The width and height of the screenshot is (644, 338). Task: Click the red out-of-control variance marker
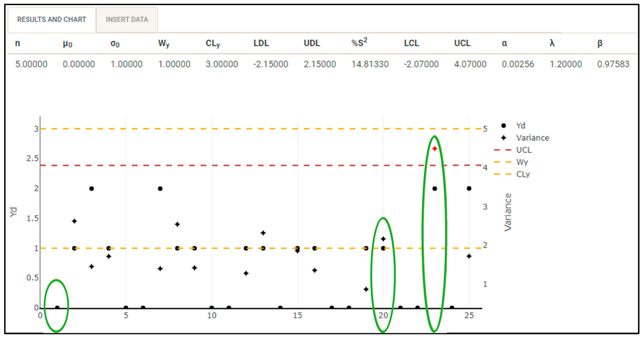click(435, 149)
